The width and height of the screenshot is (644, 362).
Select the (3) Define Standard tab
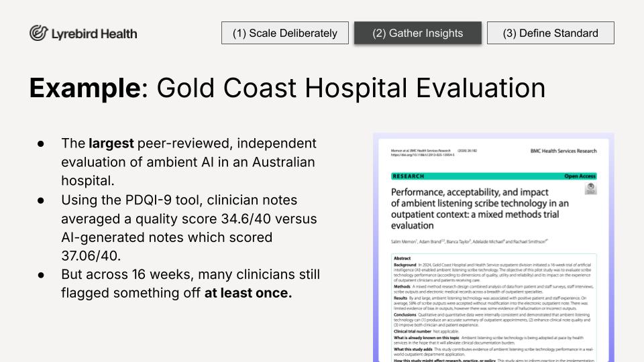tap(550, 33)
